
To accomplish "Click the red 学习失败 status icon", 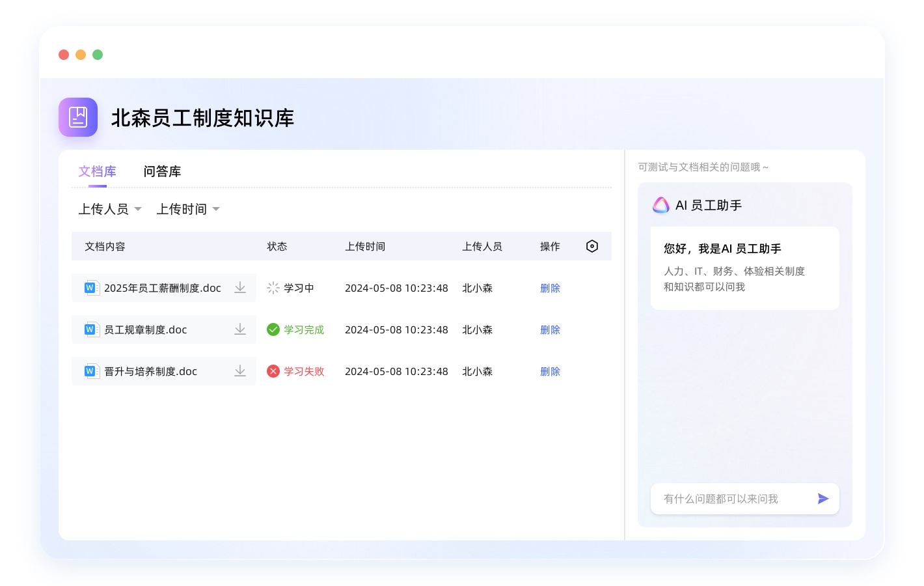I will tap(273, 371).
